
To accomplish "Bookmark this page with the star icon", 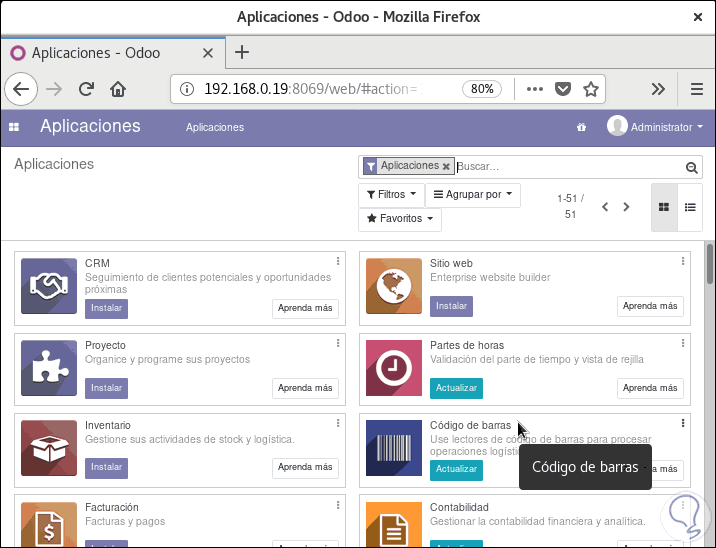I will point(591,89).
